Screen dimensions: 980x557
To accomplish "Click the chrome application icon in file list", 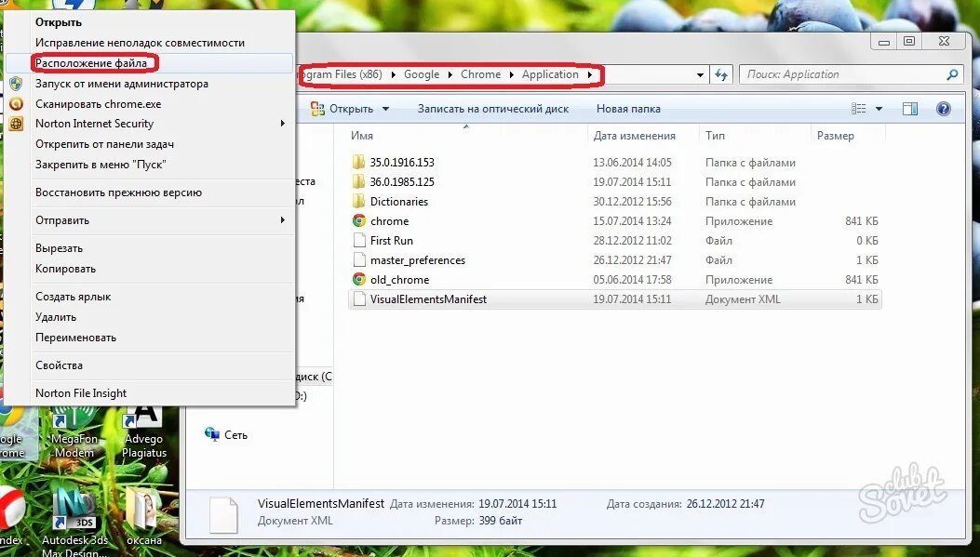I will [358, 220].
